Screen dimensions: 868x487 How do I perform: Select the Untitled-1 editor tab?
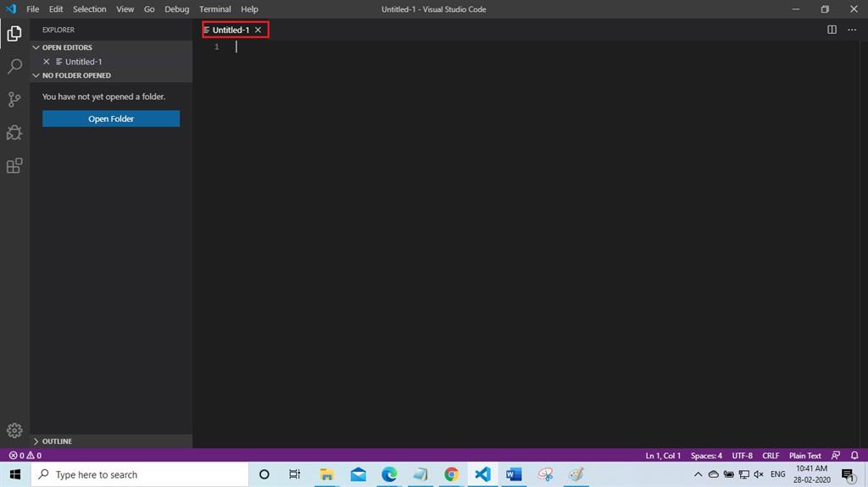tap(231, 30)
